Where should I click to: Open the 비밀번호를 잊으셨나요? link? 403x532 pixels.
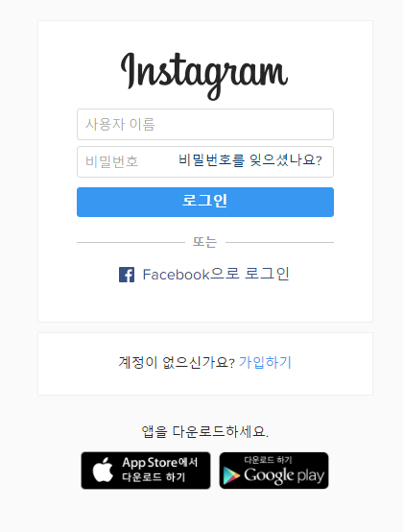coord(250,159)
